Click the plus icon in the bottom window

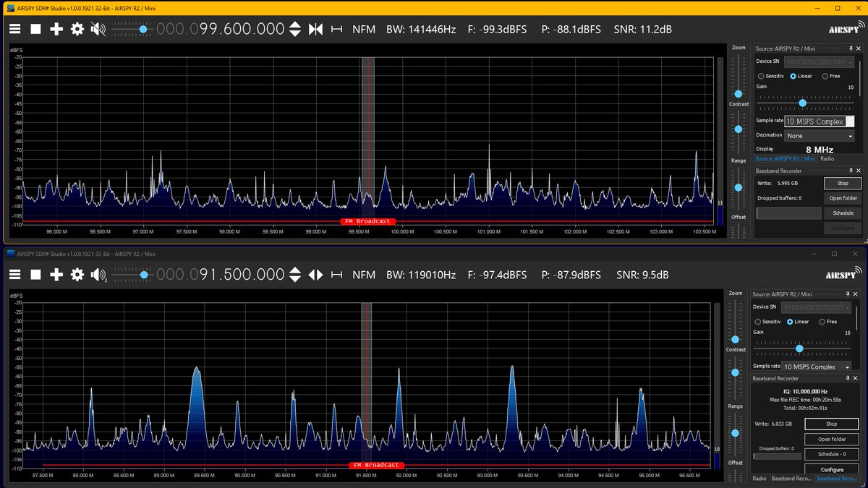56,275
